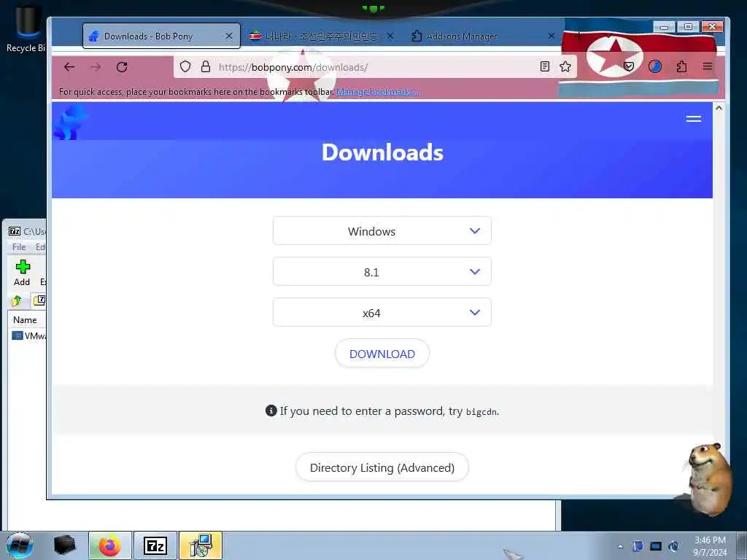This screenshot has width=747, height=560.
Task: Click the monitor tray icon
Action: point(656,546)
